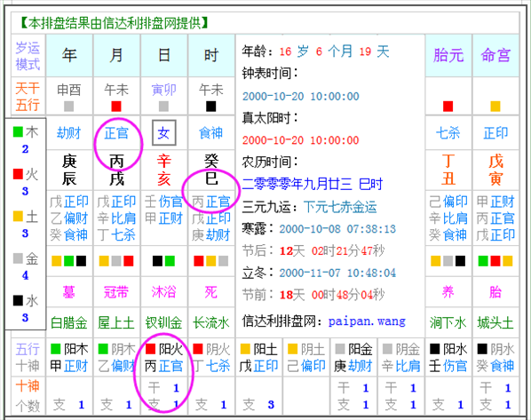Click the 钗钏金 nayin label
Image resolution: width=531 pixels, height=420 pixels.
tap(164, 323)
